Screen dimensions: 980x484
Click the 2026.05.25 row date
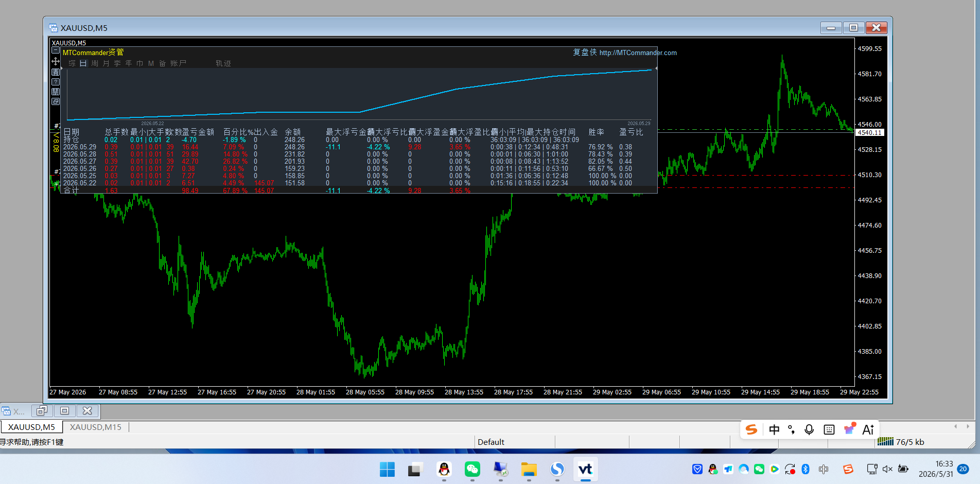click(x=80, y=176)
